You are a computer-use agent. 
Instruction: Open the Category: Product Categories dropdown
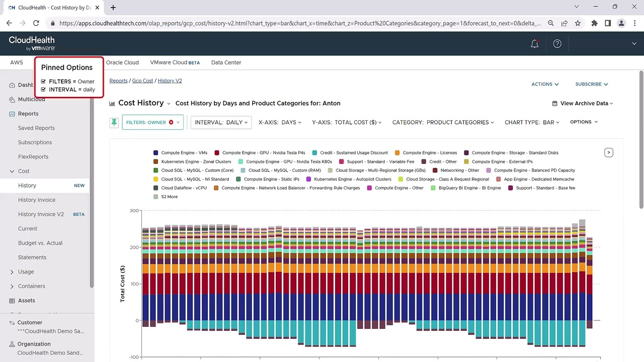(x=443, y=122)
